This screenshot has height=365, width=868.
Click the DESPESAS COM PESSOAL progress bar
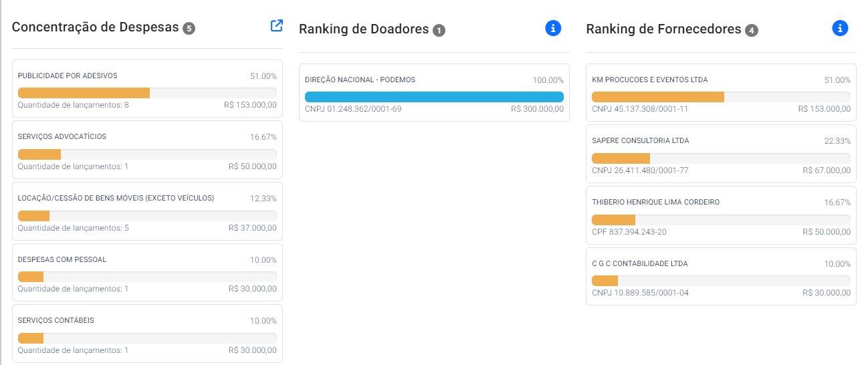tap(147, 277)
